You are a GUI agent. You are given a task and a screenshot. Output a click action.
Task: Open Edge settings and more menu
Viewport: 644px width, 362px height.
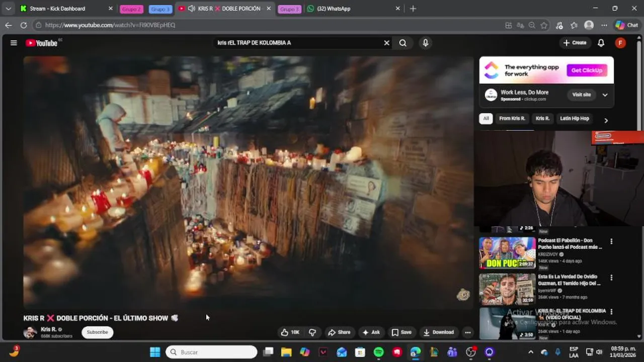[x=604, y=25]
